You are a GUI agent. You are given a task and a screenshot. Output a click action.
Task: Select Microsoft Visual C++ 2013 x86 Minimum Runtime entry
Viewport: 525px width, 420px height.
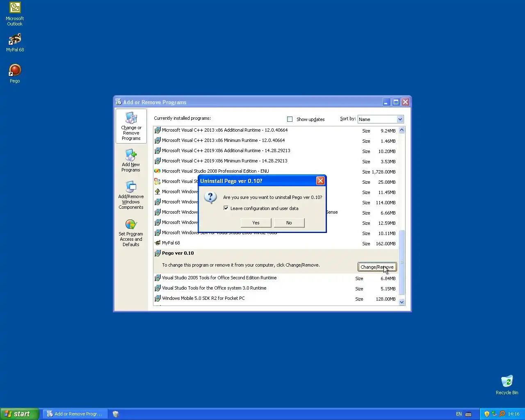point(275,141)
